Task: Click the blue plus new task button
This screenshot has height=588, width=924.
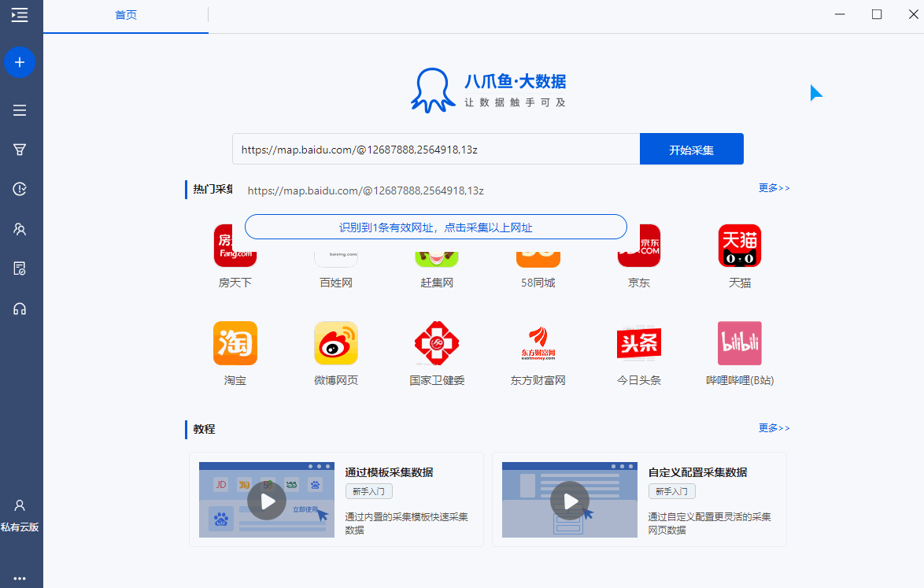Action: 20,62
